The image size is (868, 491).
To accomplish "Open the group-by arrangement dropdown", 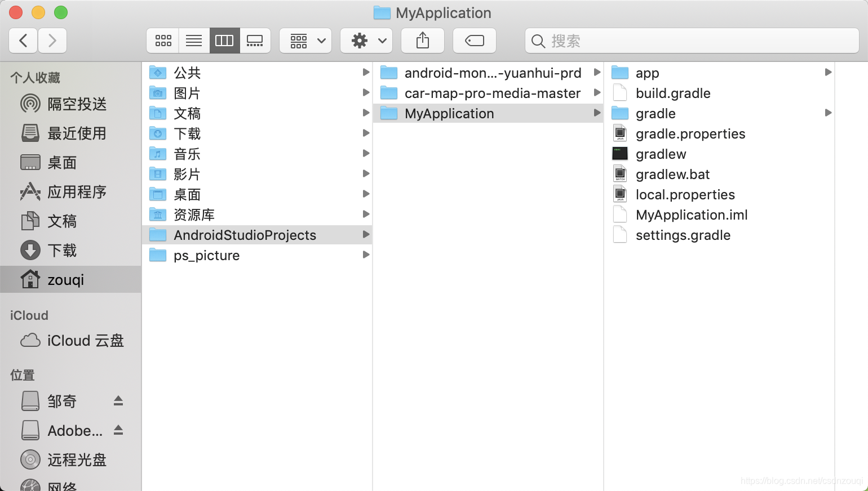I will point(305,41).
